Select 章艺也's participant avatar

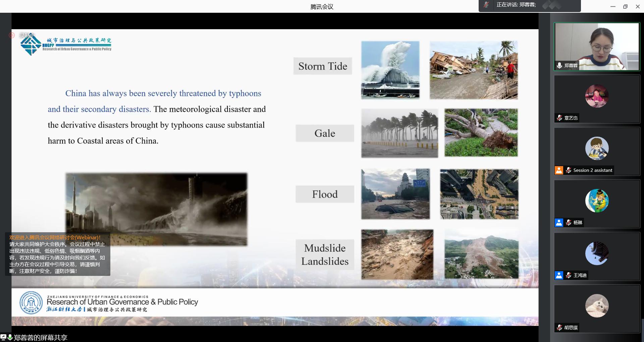point(597,96)
